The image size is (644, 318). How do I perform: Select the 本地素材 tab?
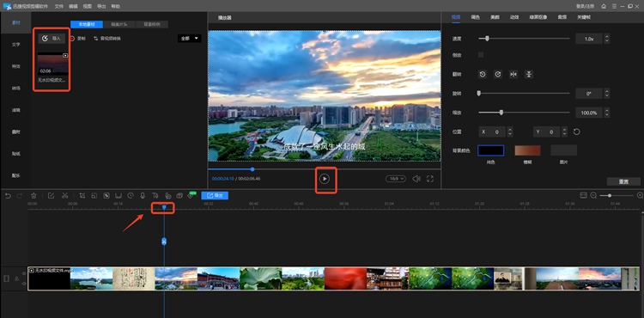[87, 24]
